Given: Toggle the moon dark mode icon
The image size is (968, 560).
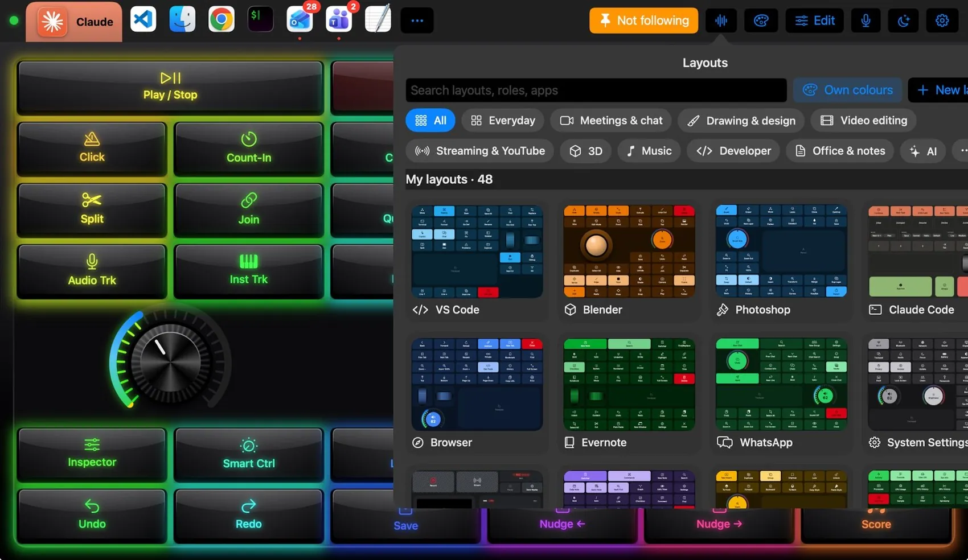Looking at the screenshot, I should tap(904, 21).
